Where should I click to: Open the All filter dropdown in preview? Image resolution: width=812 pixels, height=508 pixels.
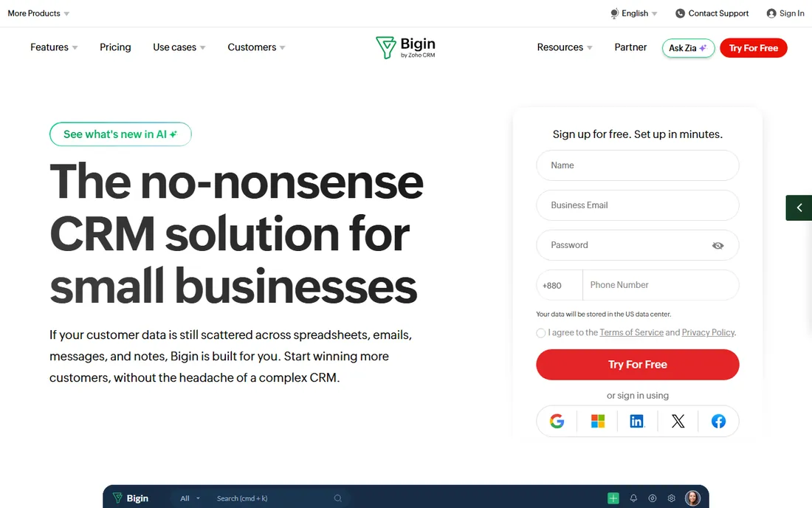(190, 498)
